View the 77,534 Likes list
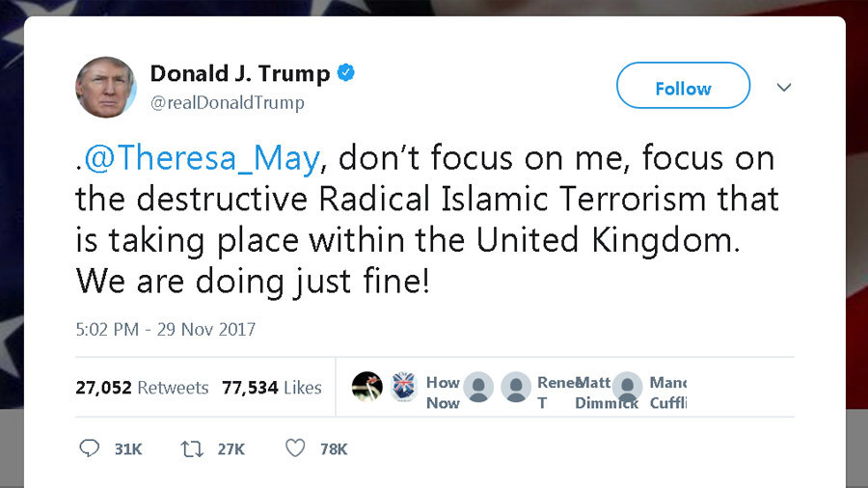The height and width of the screenshot is (488, 868). 272,388
